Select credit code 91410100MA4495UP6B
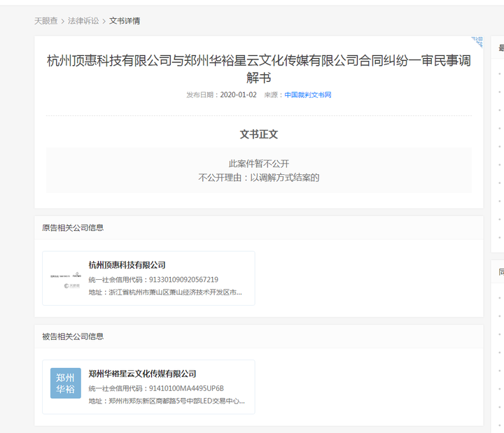The image size is (504, 433). (x=186, y=388)
